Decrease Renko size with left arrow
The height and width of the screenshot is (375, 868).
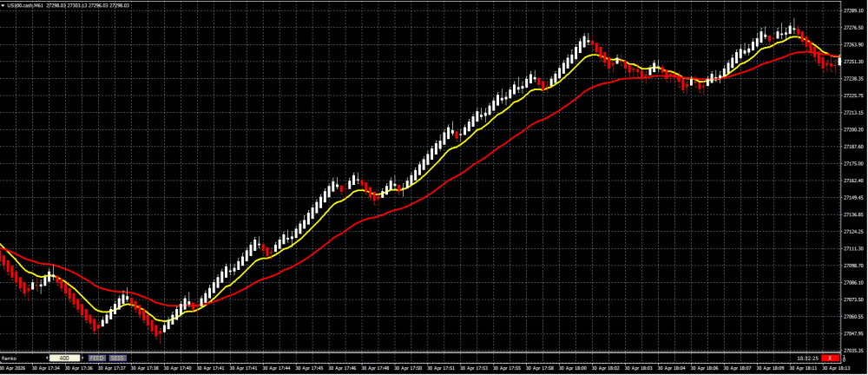[45, 358]
